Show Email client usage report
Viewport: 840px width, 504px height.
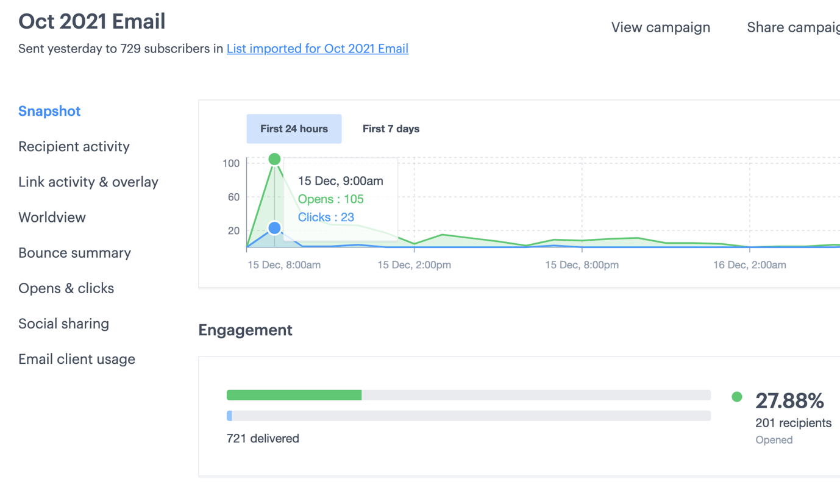point(77,359)
